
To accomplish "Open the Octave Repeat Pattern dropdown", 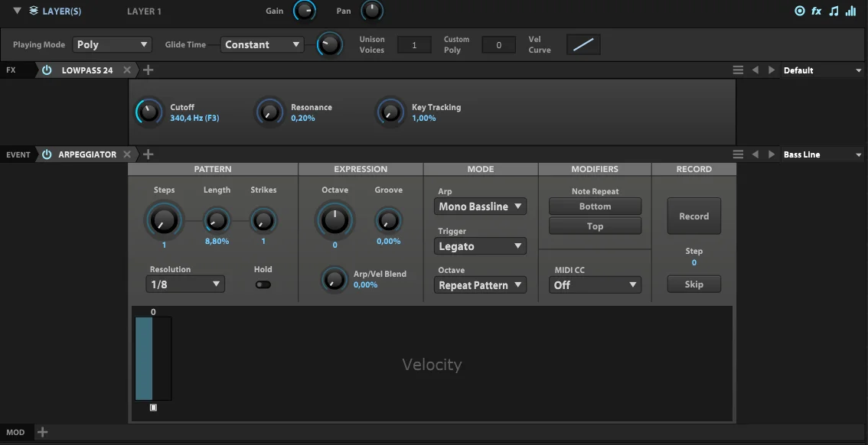I will 480,285.
